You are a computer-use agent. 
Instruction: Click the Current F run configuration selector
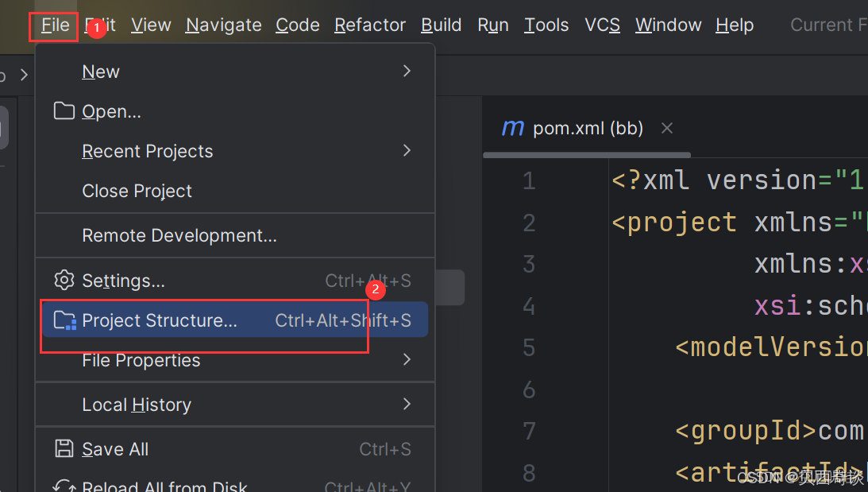829,25
